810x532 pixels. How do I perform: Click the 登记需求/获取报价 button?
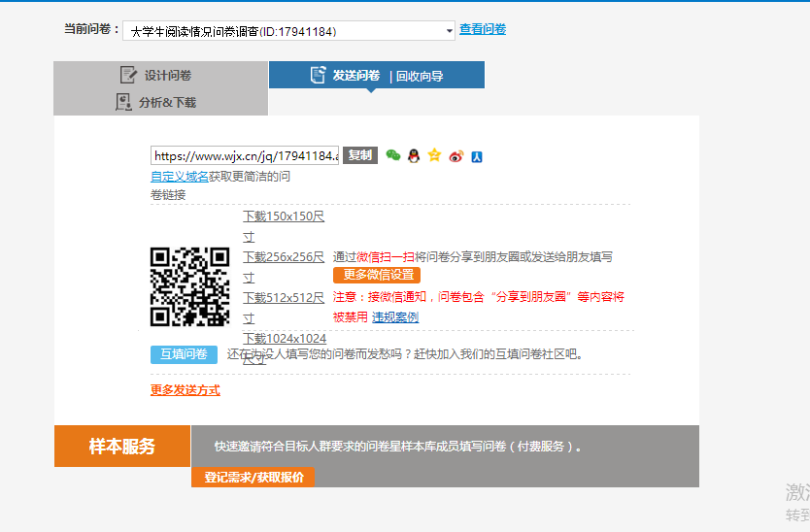point(253,477)
